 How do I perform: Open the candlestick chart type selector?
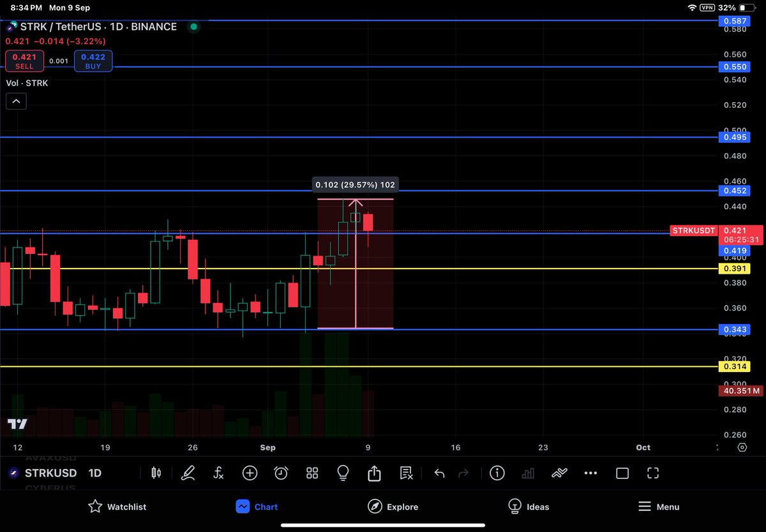pyautogui.click(x=155, y=473)
